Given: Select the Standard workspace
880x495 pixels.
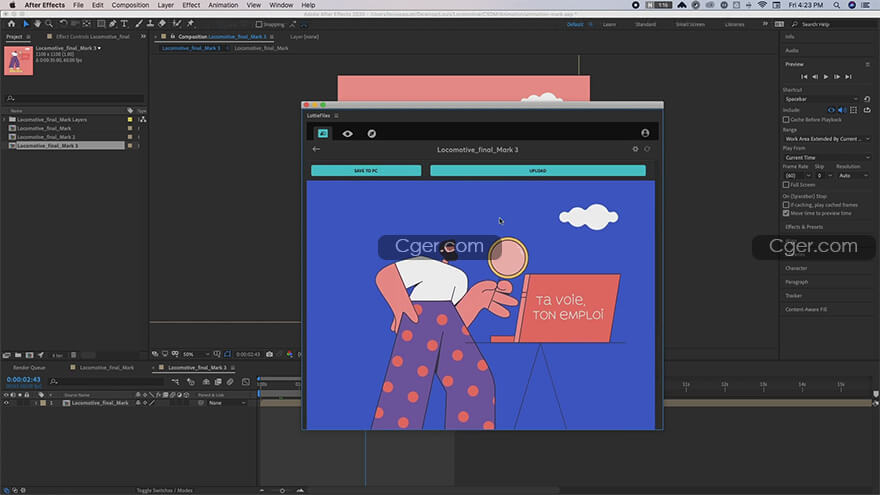Looking at the screenshot, I should tap(645, 25).
